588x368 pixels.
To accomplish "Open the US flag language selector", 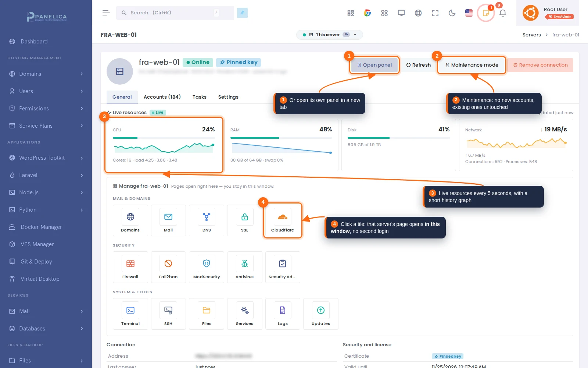I will click(469, 13).
